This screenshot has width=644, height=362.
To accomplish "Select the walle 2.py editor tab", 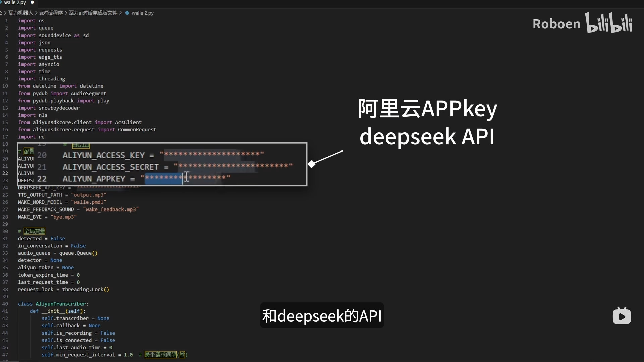I will (x=15, y=2).
